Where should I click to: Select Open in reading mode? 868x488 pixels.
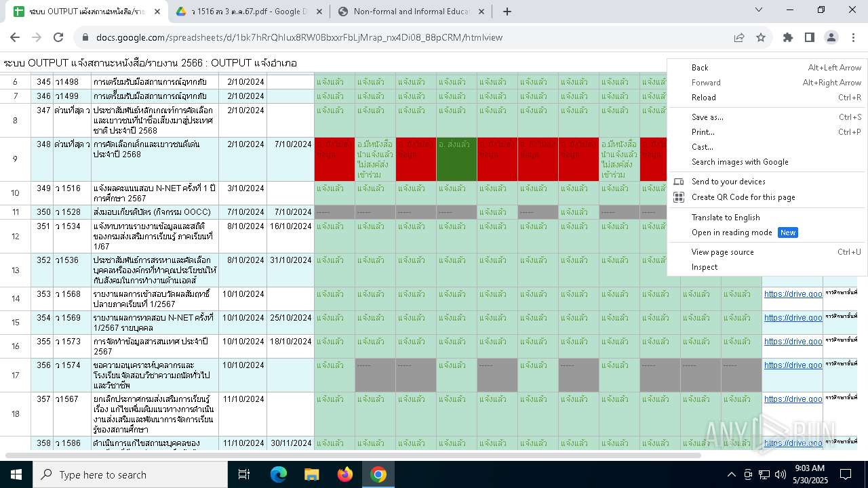click(766, 232)
